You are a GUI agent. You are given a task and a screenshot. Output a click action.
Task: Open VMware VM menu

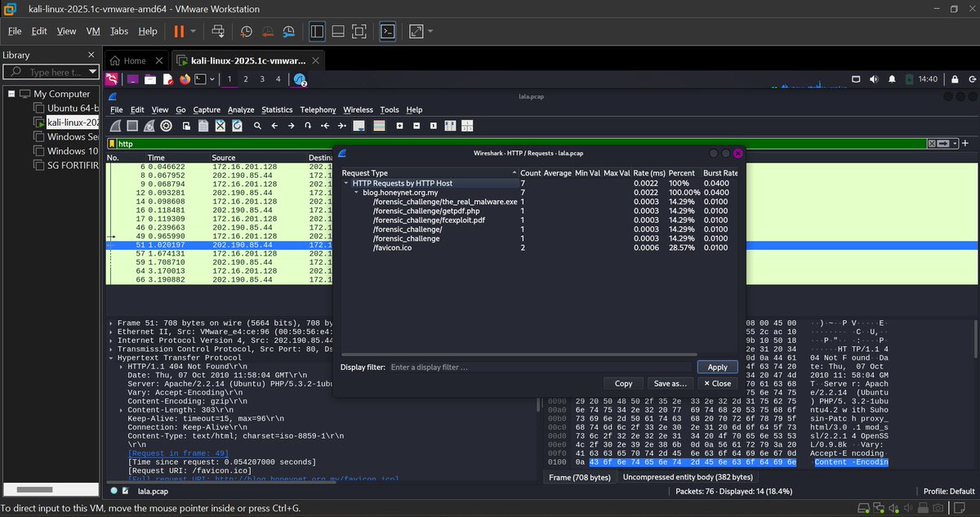[93, 31]
